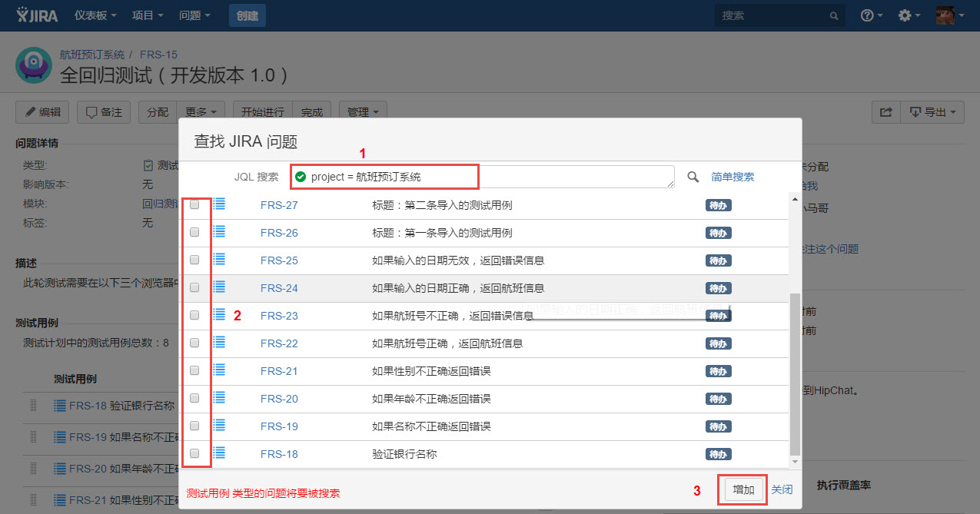Viewport: 980px width, 514px height.
Task: Click issue type icon for FRS-20 in dialog
Action: [x=219, y=397]
